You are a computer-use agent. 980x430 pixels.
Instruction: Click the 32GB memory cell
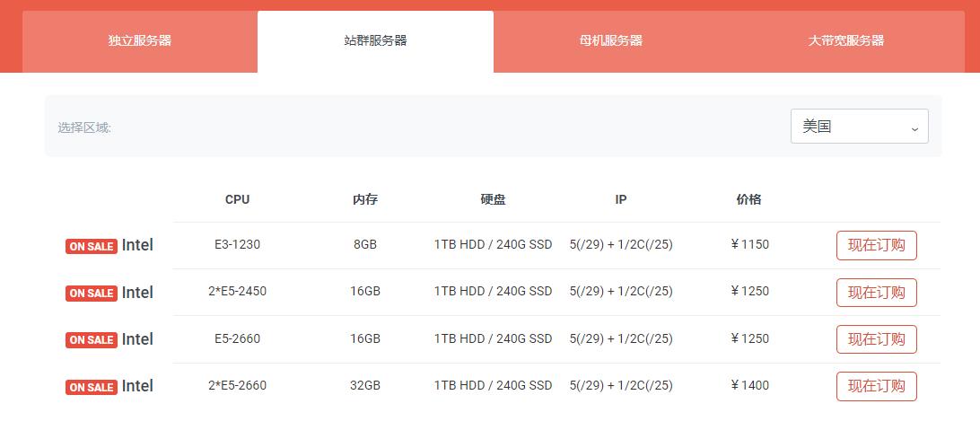365,386
